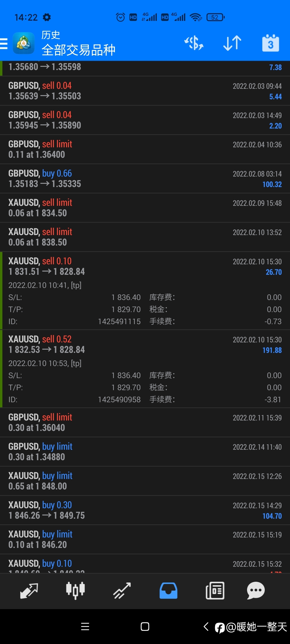Open the calendar date range picker
This screenshot has height=644, width=290.
[270, 43]
